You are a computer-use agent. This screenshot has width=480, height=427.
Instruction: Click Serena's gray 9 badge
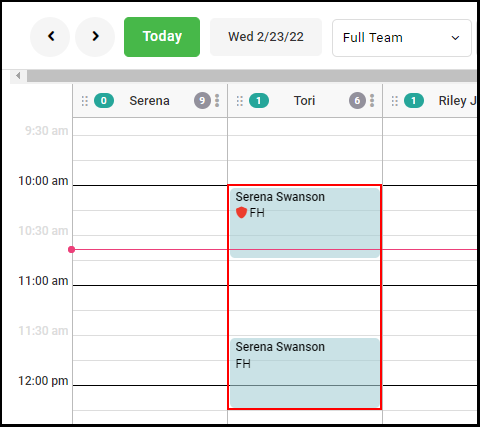(202, 101)
